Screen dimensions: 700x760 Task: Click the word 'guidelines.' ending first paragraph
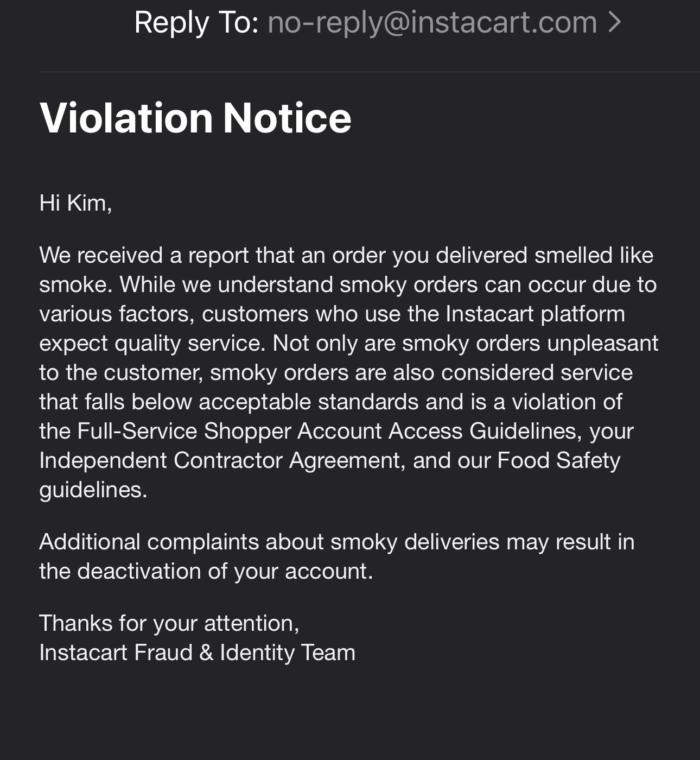(93, 490)
